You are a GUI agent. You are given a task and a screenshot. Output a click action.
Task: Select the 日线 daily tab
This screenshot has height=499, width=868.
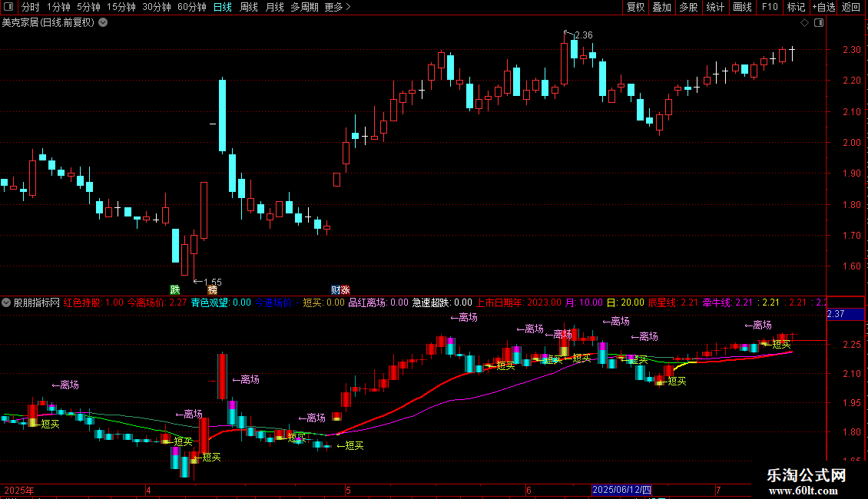coord(223,7)
